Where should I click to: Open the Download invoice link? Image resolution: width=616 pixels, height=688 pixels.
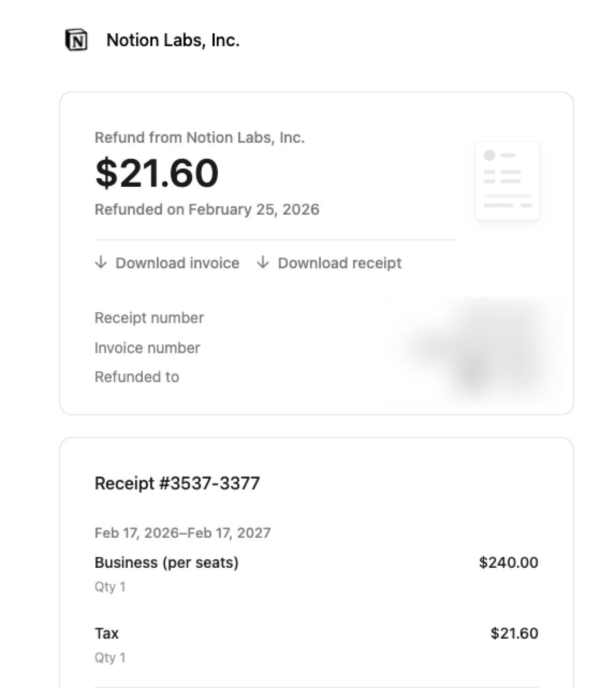pos(177,263)
